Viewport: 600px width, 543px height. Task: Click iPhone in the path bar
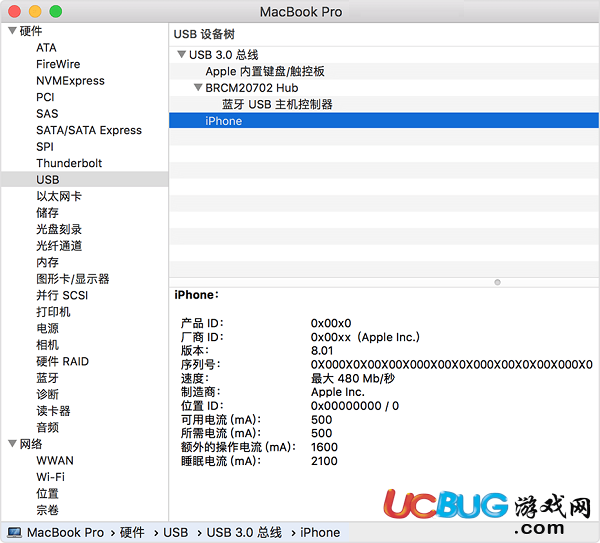pos(320,532)
